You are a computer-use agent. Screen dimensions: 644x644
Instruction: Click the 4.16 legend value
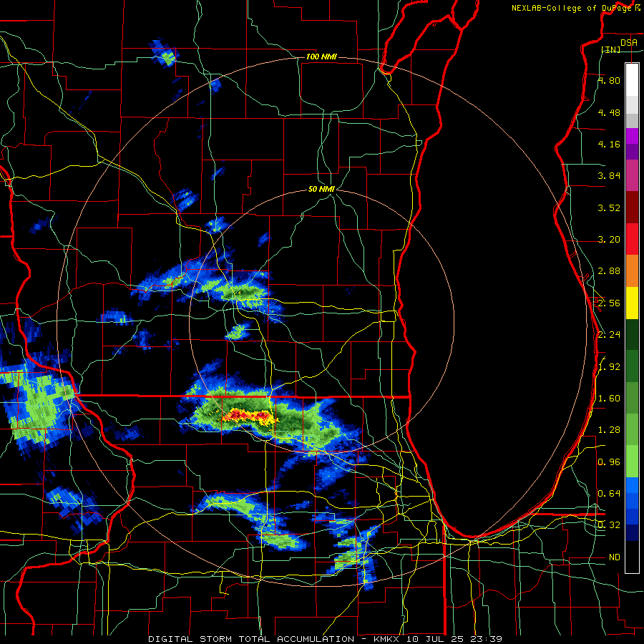[609, 144]
